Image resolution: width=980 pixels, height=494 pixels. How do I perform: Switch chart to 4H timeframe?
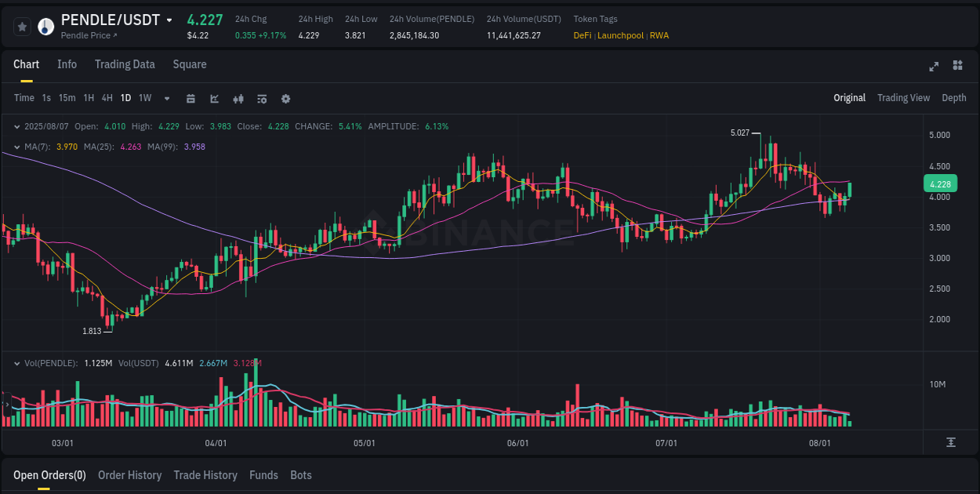tap(107, 98)
